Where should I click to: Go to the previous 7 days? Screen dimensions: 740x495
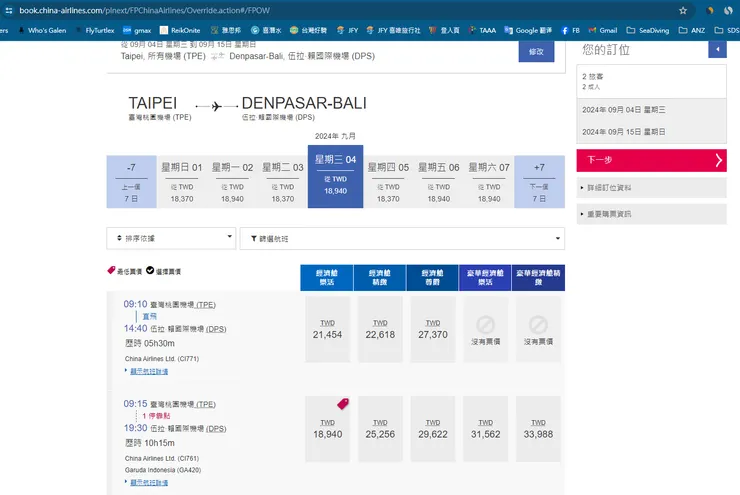(x=131, y=182)
